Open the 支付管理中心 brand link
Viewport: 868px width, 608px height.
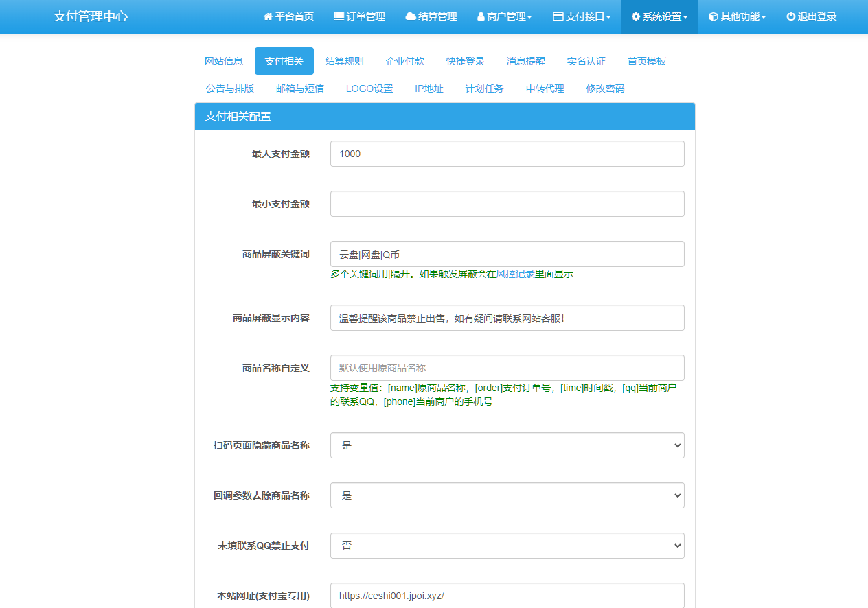(x=91, y=16)
